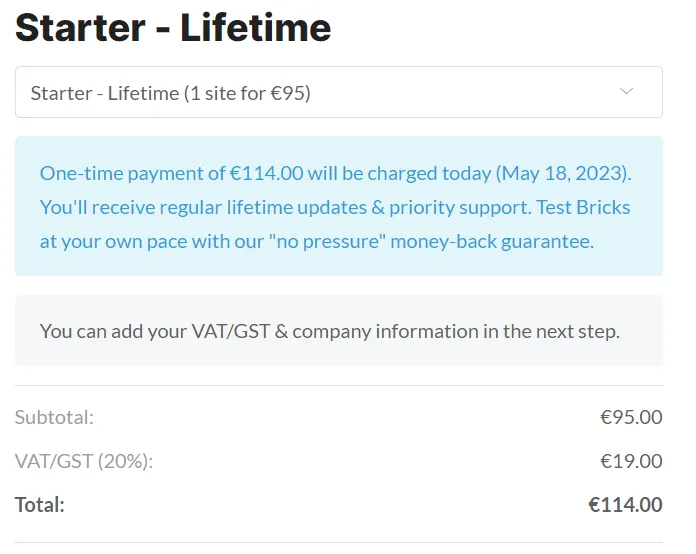This screenshot has height=554, width=696.
Task: Select the €95.00 subtotal amount
Action: tap(630, 417)
